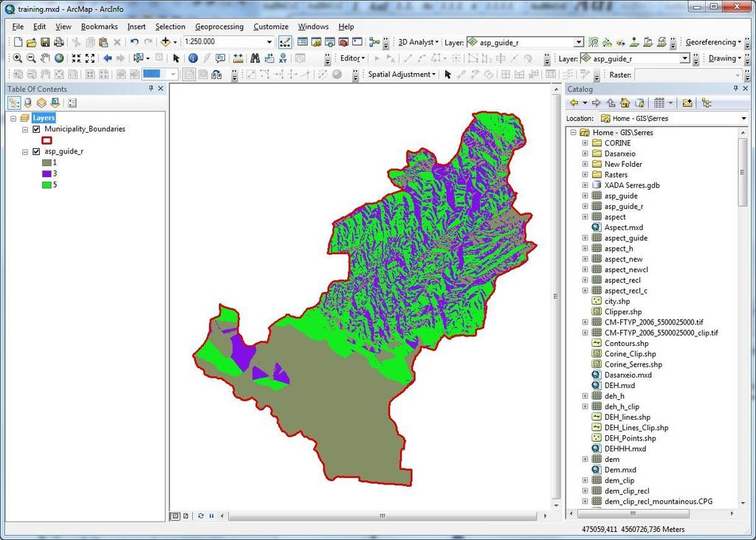
Task: Print the current map
Action: (x=58, y=42)
